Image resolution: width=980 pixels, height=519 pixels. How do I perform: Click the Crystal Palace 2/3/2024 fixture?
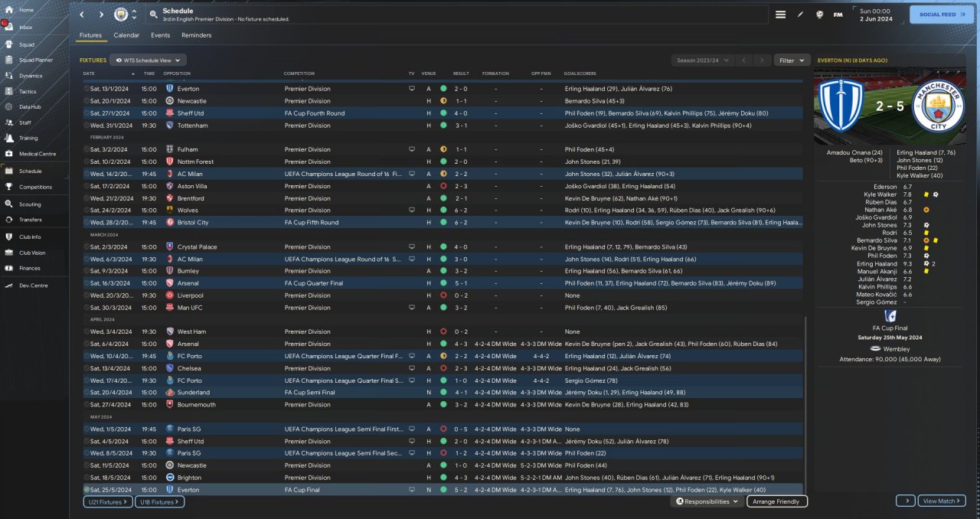pyautogui.click(x=443, y=247)
